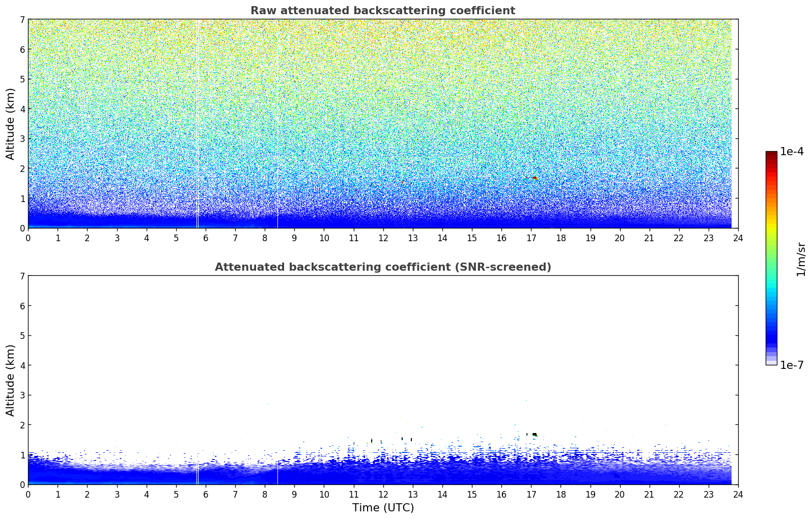
Task: Click the '12' time tick label under lower plot
Action: tap(383, 495)
